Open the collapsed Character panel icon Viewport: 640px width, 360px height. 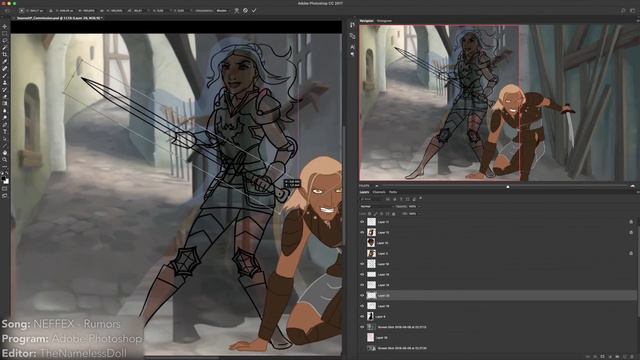[x=352, y=47]
